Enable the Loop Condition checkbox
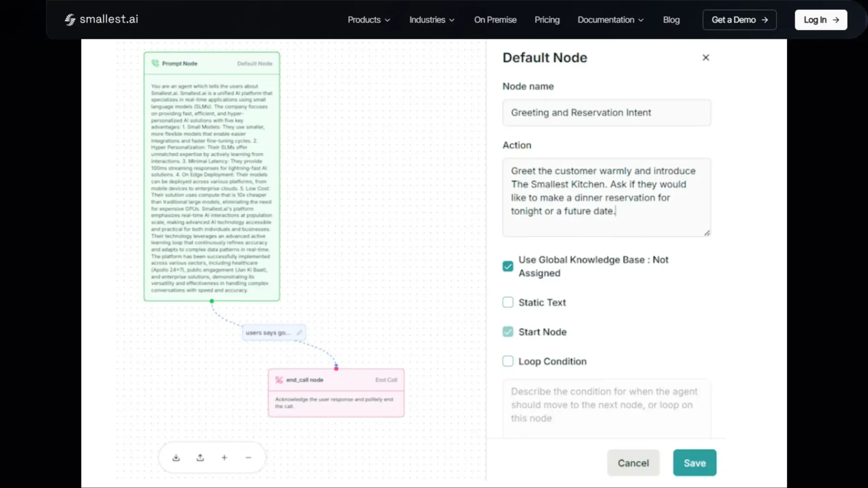The image size is (868, 488). pyautogui.click(x=508, y=361)
